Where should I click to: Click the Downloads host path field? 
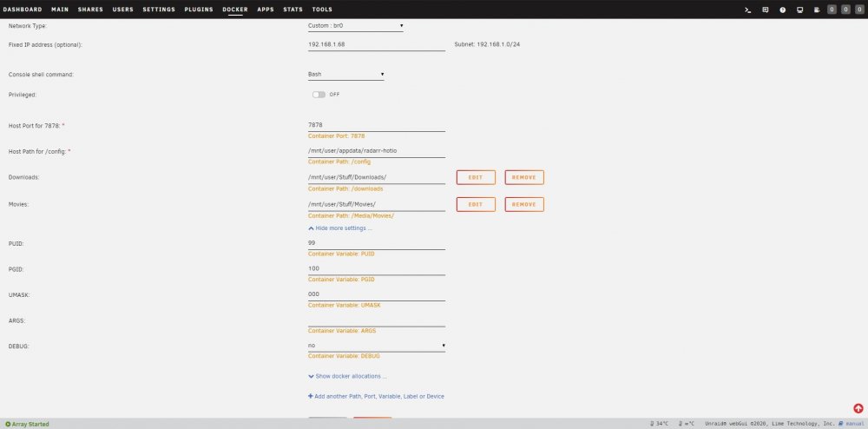pos(377,177)
